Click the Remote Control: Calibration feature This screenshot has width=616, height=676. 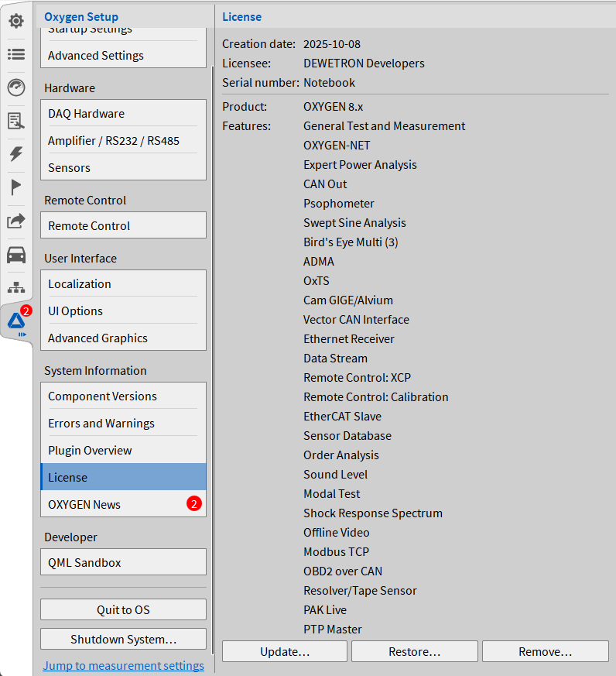[x=375, y=397]
